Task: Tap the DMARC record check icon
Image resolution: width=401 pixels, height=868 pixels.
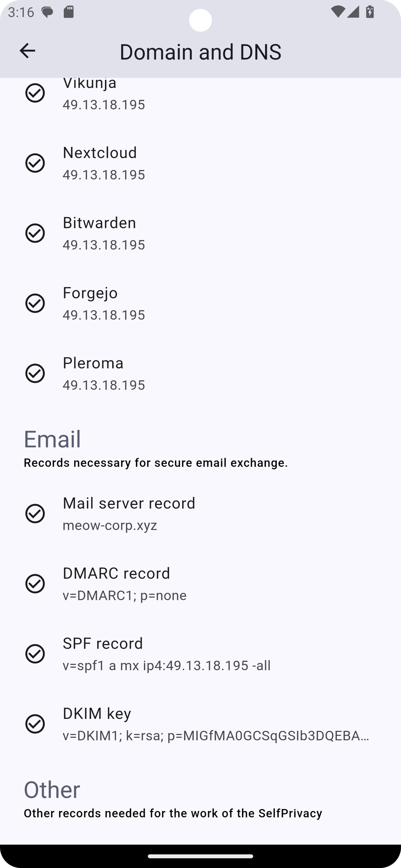Action: pyautogui.click(x=35, y=583)
